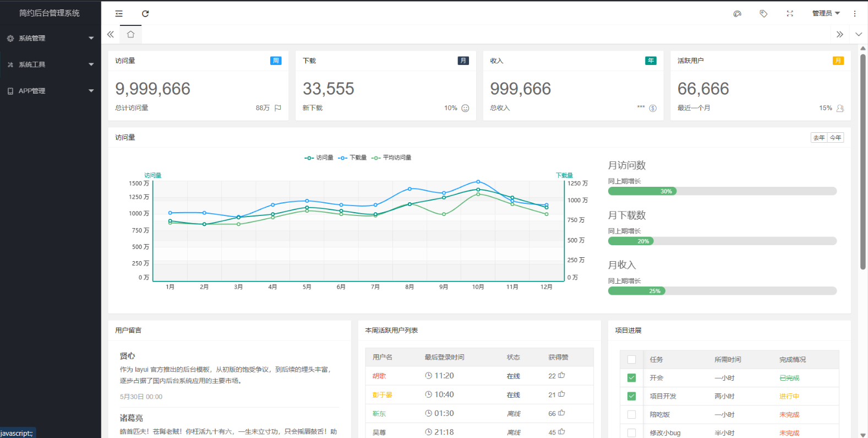Open the theme palette icon
This screenshot has width=868, height=438.
737,14
